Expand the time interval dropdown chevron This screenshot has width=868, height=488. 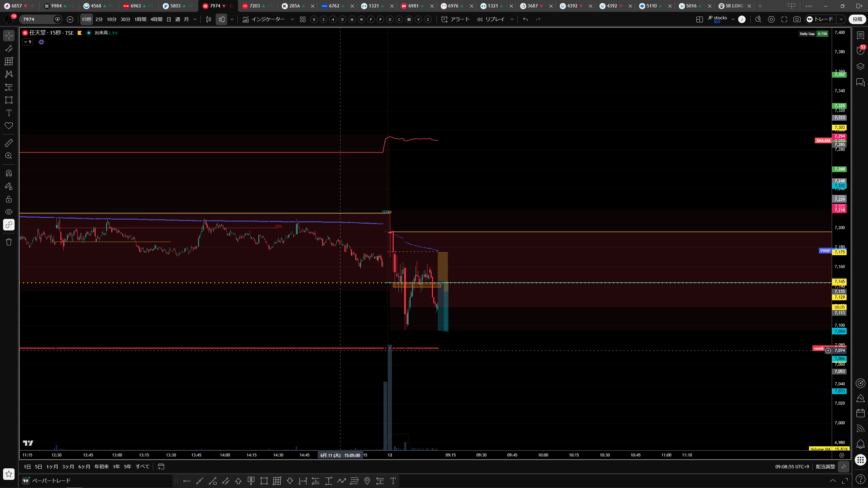(x=195, y=19)
